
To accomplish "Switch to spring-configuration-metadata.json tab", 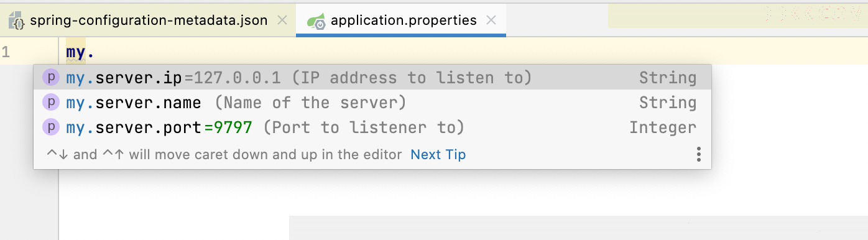I will 148,21.
